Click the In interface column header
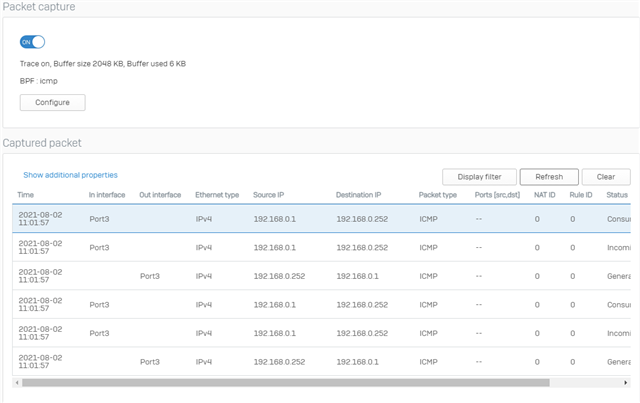The image size is (640, 403). [x=107, y=195]
